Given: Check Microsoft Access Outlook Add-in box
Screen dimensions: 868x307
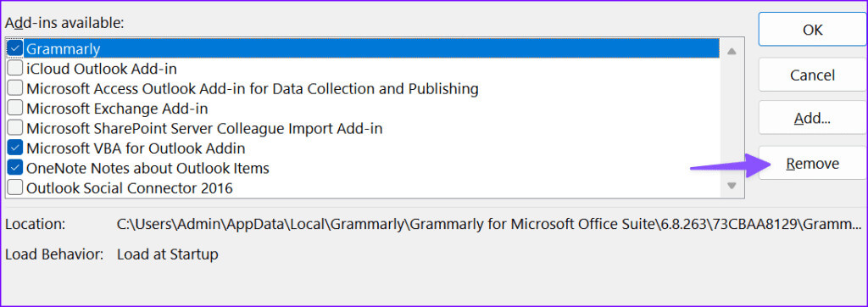Looking at the screenshot, I should tap(15, 89).
